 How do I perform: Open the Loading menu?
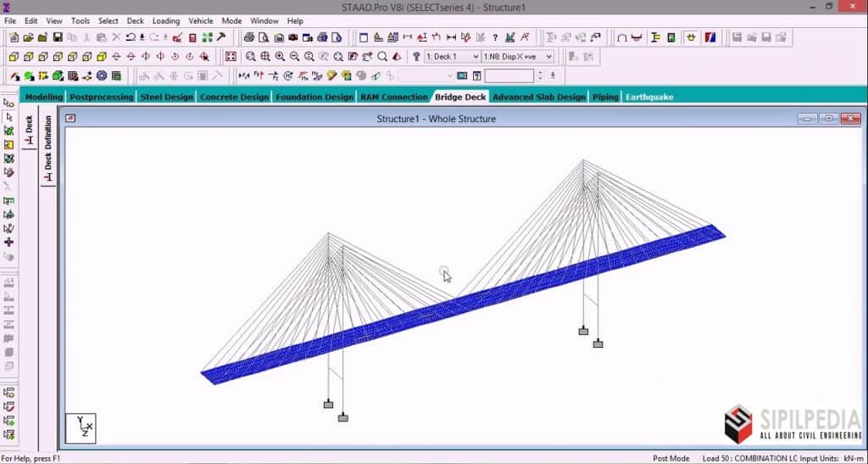[x=166, y=20]
